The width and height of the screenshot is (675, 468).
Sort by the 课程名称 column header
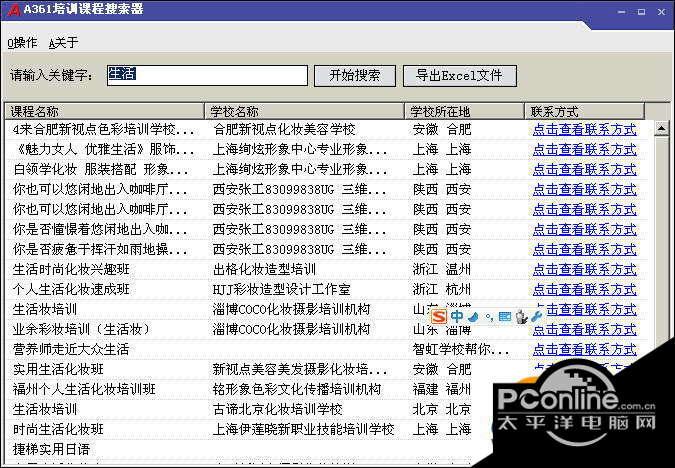click(x=104, y=112)
